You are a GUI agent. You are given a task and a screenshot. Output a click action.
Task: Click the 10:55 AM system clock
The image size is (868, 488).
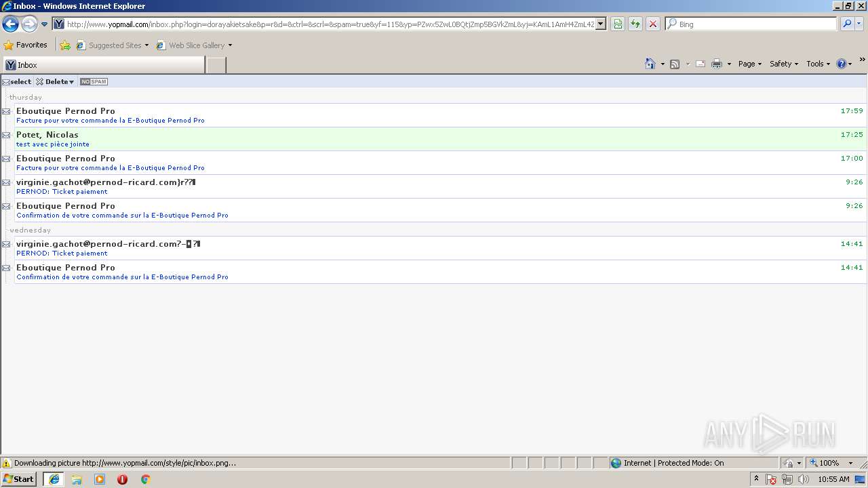833,479
